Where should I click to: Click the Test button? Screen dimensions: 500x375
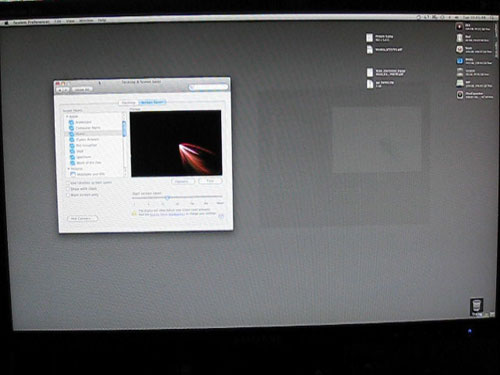coord(210,181)
